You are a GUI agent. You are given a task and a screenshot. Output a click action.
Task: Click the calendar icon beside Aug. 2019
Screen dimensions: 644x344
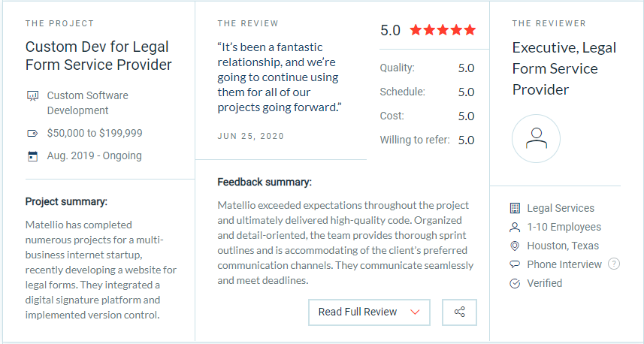point(32,156)
